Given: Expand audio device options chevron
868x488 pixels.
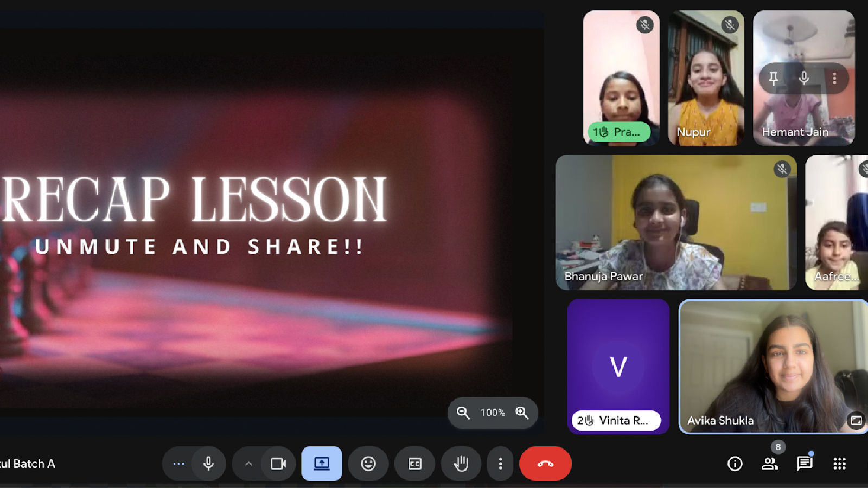Looking at the screenshot, I should pyautogui.click(x=248, y=464).
